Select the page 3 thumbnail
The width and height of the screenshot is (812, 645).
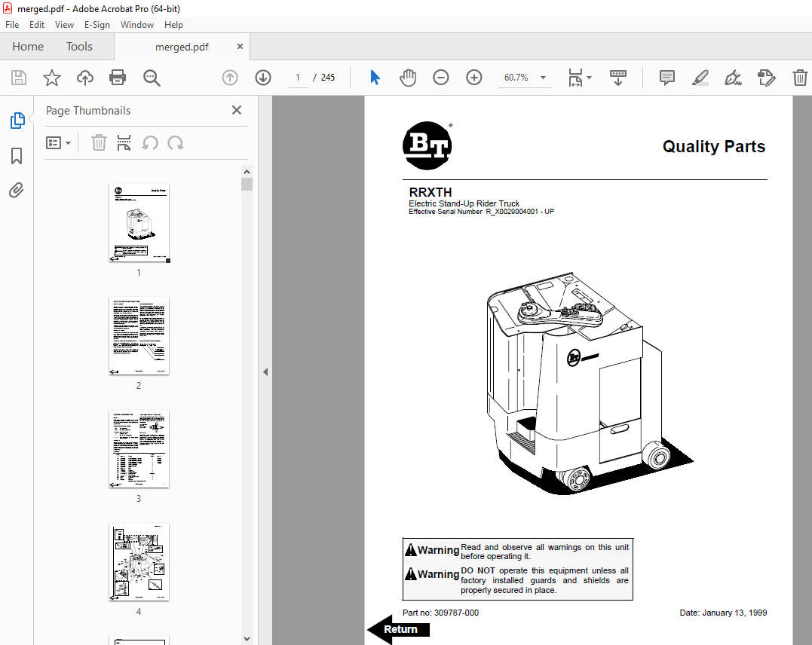pyautogui.click(x=139, y=449)
